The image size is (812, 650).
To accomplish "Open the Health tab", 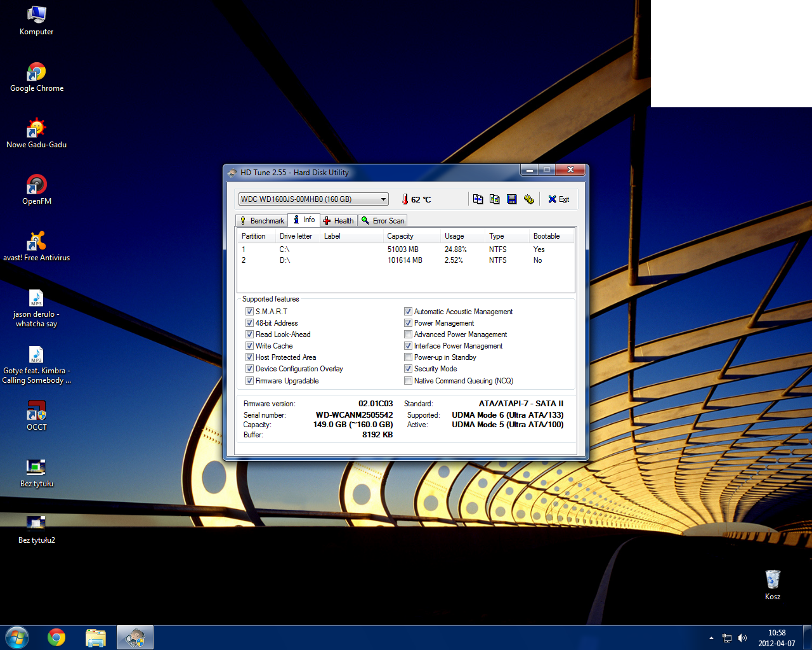I will 338,221.
